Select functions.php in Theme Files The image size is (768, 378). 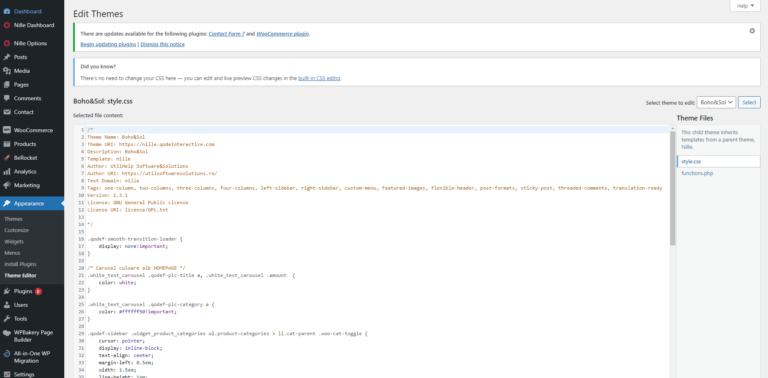(x=697, y=173)
